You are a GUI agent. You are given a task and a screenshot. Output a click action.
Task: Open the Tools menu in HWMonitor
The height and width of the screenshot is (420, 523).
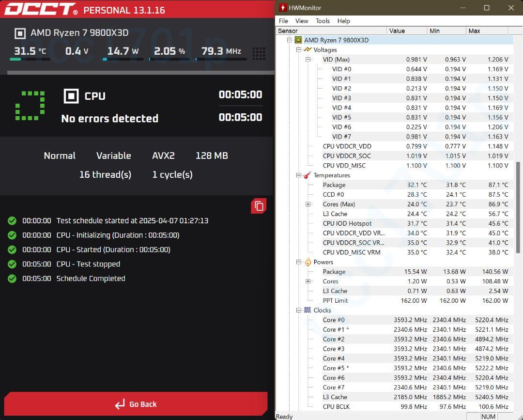point(323,21)
